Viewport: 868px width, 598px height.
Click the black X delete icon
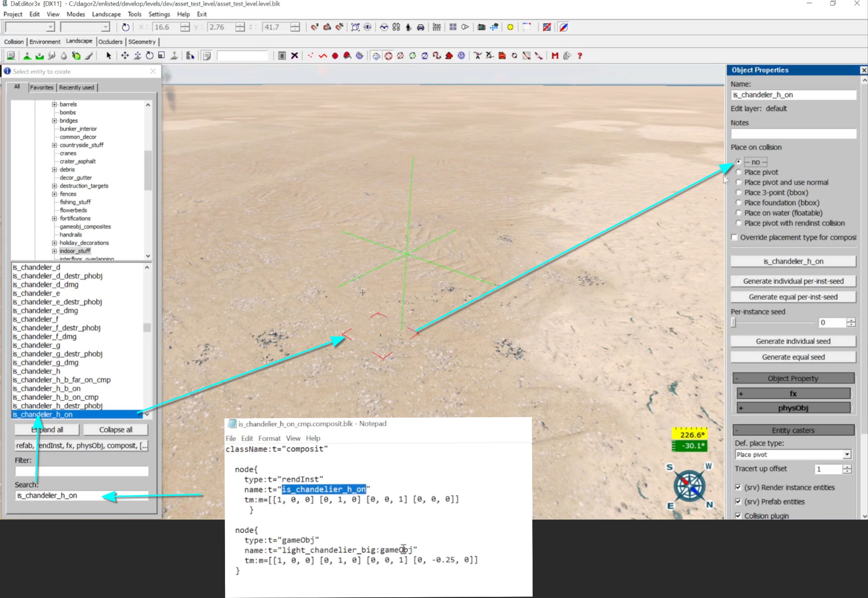tap(295, 56)
